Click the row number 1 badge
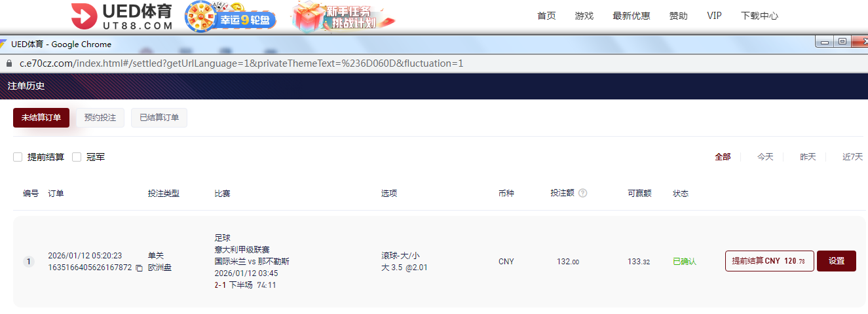The width and height of the screenshot is (868, 314). [28, 262]
